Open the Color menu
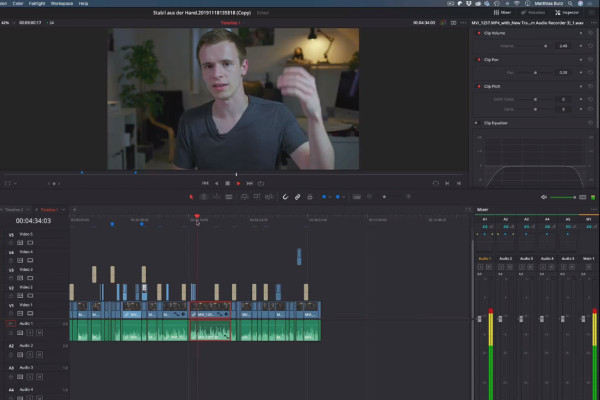This screenshot has width=600, height=400. pyautogui.click(x=18, y=3)
